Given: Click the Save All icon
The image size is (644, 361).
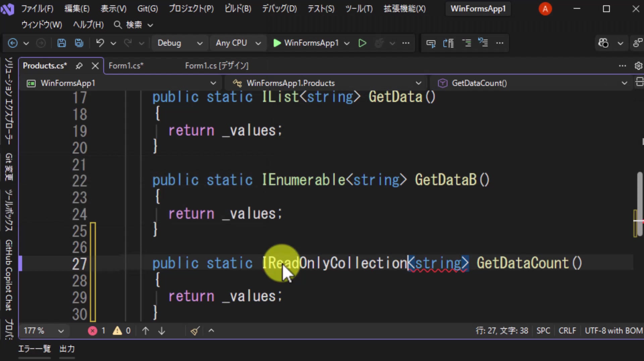Looking at the screenshot, I should click(79, 43).
